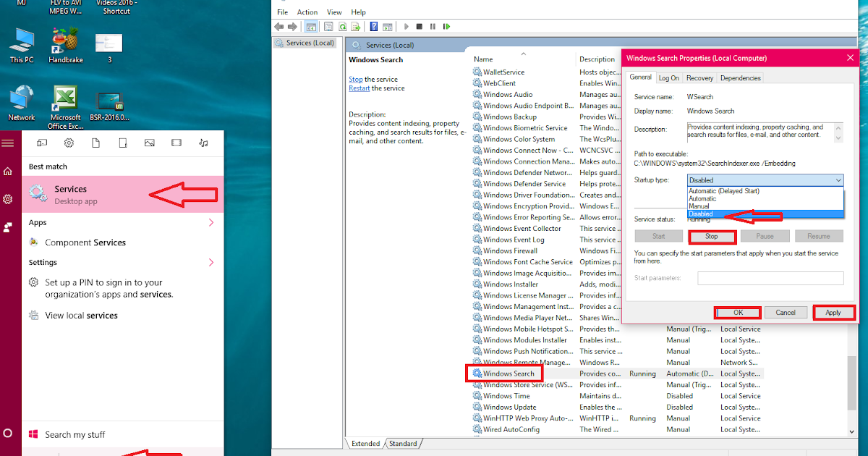
Task: Click the Stop link for the service
Action: pos(355,78)
